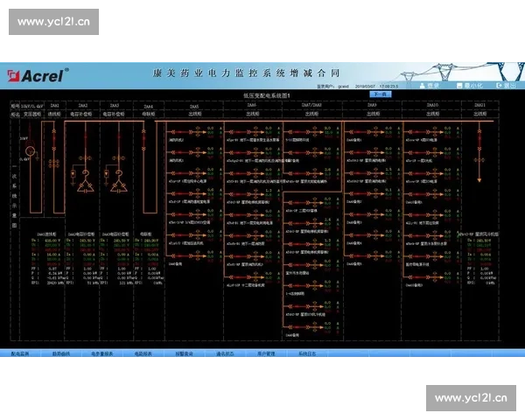This screenshot has width=525, height=420.
Task: Click the 下一页 next page button
Action: [380, 93]
